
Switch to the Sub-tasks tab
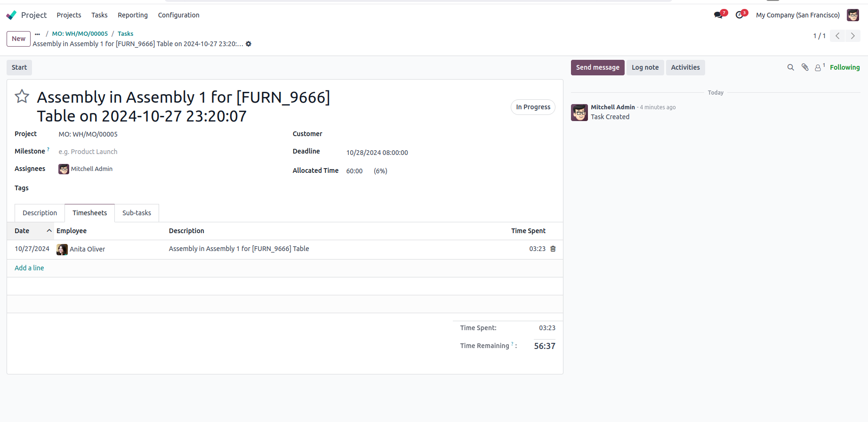coord(137,213)
